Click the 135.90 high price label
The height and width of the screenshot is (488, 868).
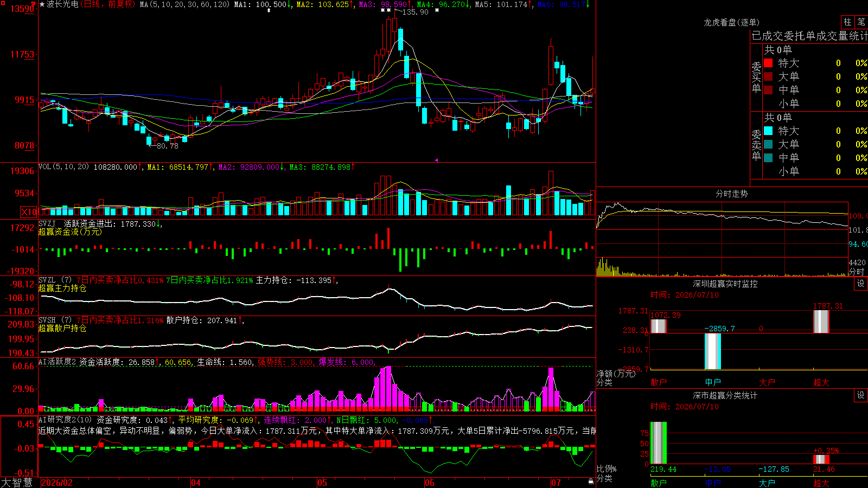[x=416, y=12]
